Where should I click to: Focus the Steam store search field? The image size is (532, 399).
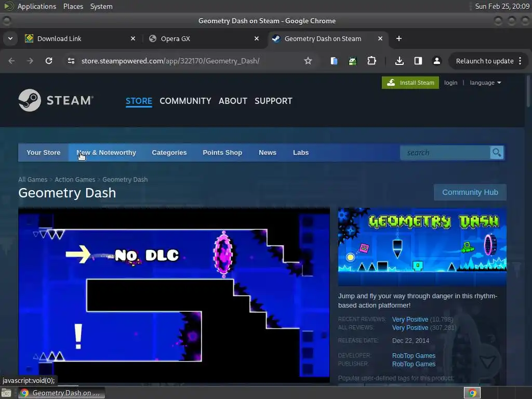(445, 153)
